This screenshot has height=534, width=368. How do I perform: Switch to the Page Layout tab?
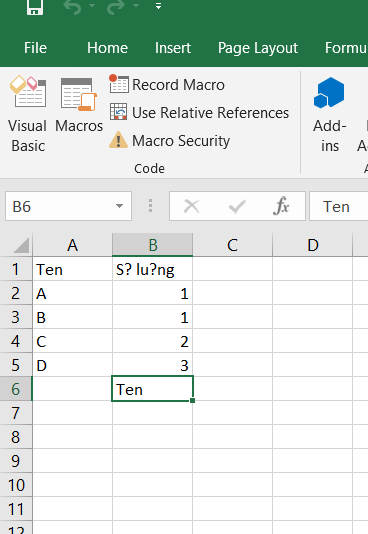click(258, 48)
